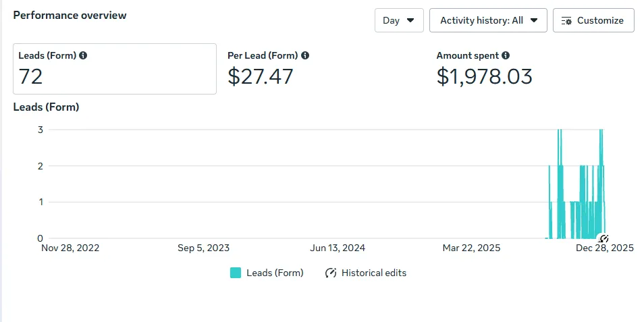The image size is (644, 322).
Task: Expand Activity history: All dropdown
Action: point(487,20)
